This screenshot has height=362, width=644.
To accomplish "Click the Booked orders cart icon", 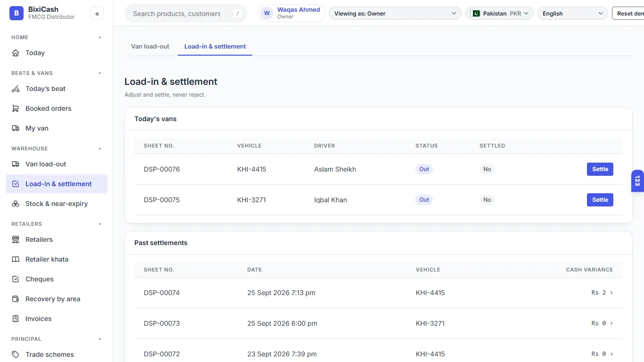I will [16, 108].
